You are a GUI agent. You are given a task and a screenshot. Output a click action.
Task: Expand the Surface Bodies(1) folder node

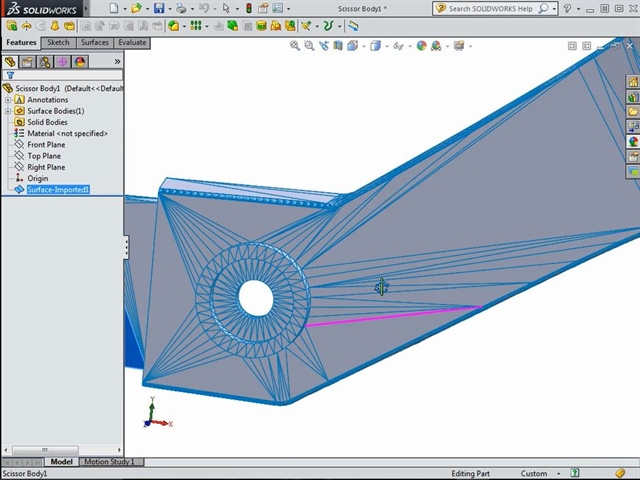click(x=8, y=111)
